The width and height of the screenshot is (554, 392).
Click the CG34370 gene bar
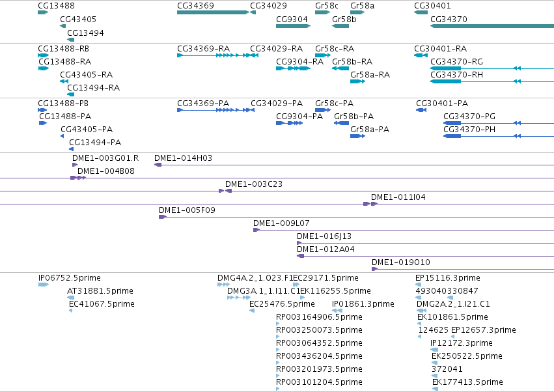pos(492,26)
